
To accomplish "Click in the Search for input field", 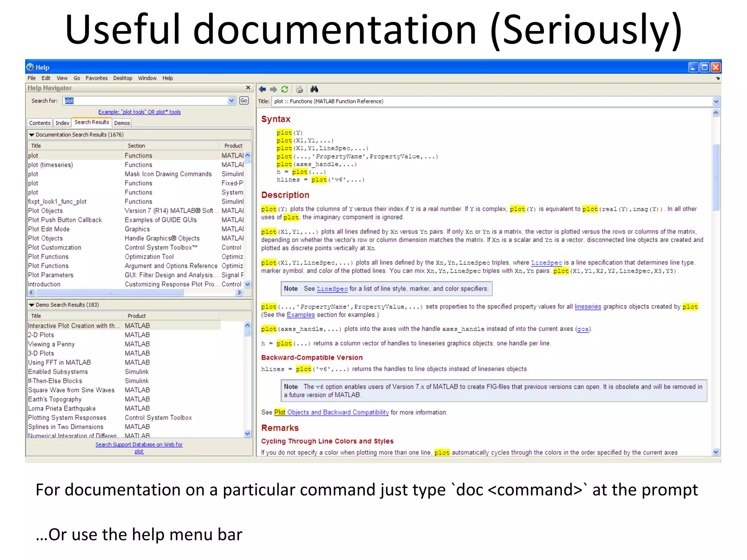I will [146, 101].
